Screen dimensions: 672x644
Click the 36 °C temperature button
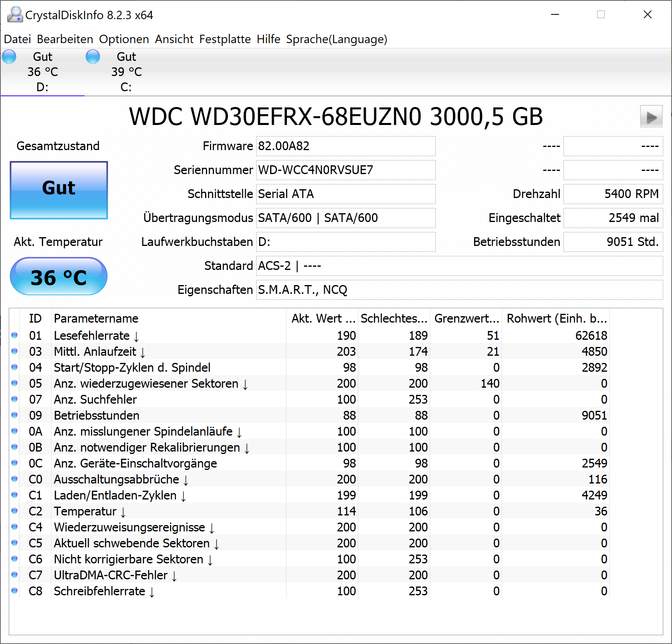click(x=59, y=276)
